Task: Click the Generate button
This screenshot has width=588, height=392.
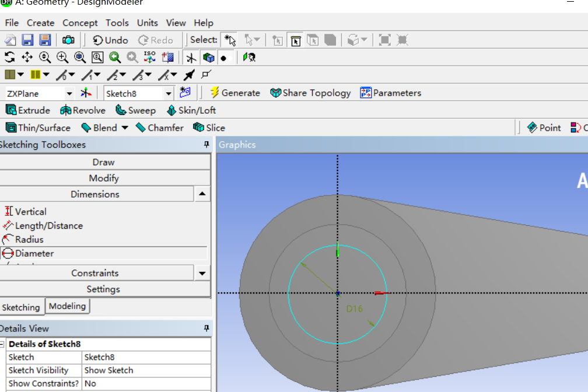Action: click(x=235, y=93)
